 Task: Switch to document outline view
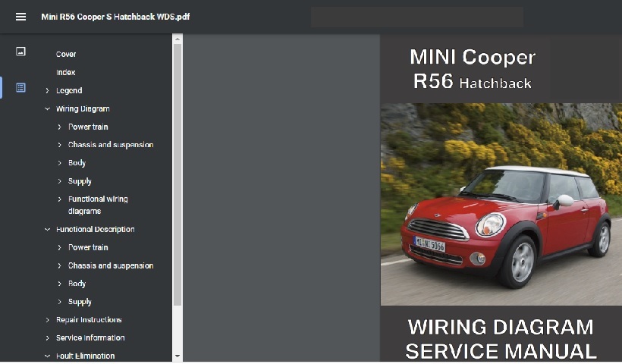click(x=20, y=88)
